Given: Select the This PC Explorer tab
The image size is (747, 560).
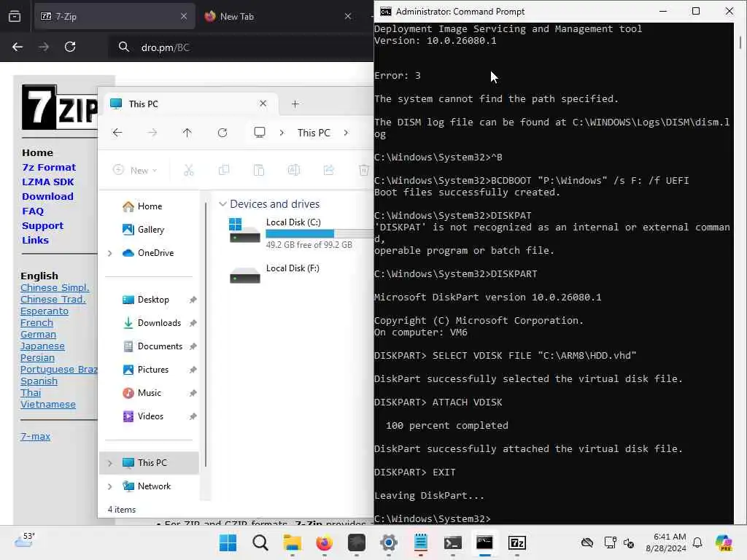Looking at the screenshot, I should 189,104.
